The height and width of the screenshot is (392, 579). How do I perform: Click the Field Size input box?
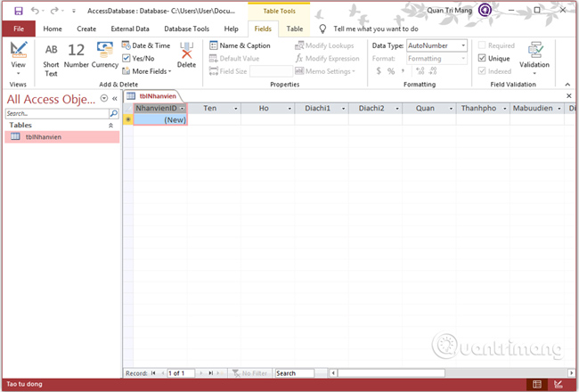click(x=271, y=71)
